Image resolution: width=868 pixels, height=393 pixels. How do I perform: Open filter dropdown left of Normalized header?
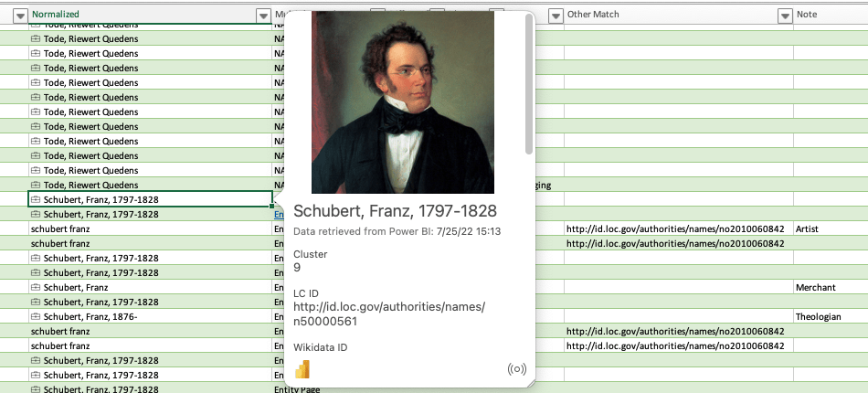[20, 16]
